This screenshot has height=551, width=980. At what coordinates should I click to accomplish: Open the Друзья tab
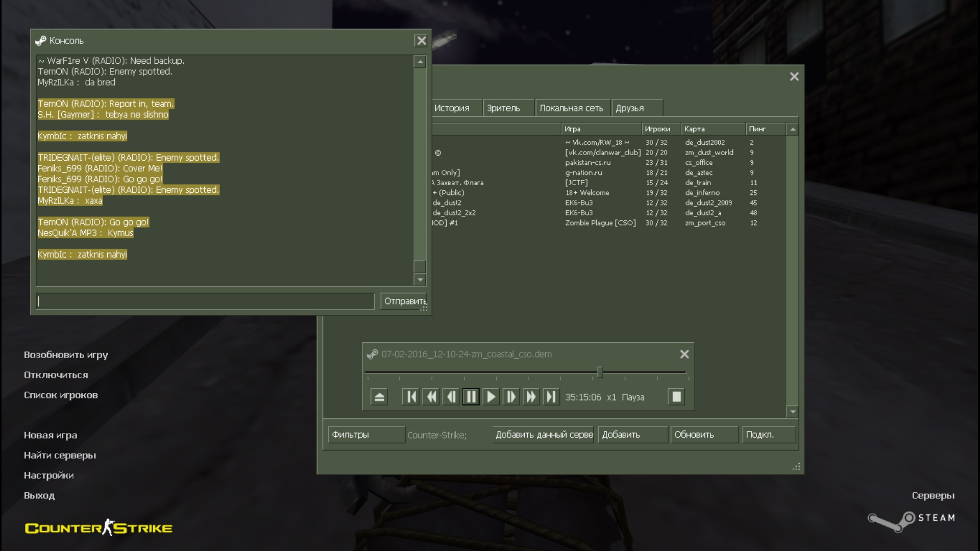coord(630,108)
